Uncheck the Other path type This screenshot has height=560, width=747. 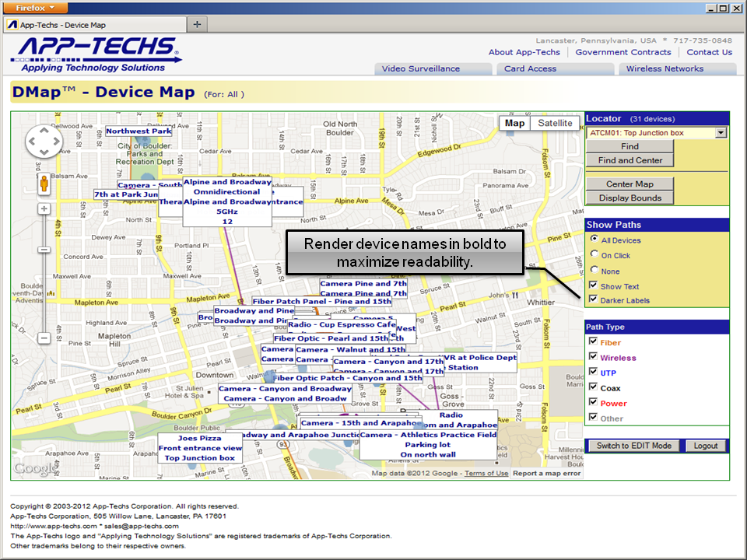coord(593,417)
